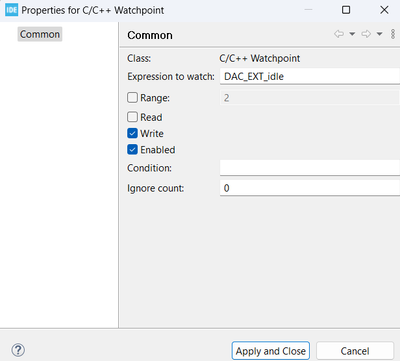Screen dimensions: 400x361
Task: Click the IDE application icon in title bar
Action: 11,10
